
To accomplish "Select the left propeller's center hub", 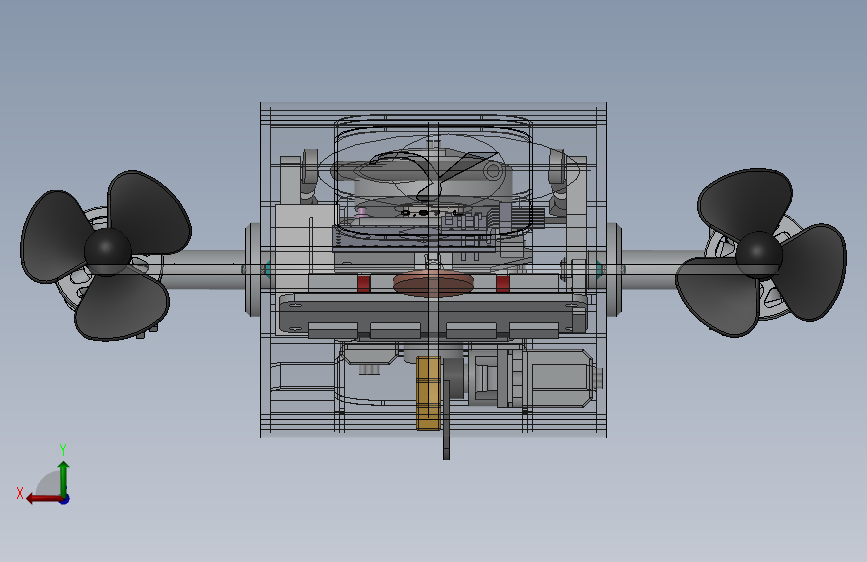I will click(x=107, y=251).
